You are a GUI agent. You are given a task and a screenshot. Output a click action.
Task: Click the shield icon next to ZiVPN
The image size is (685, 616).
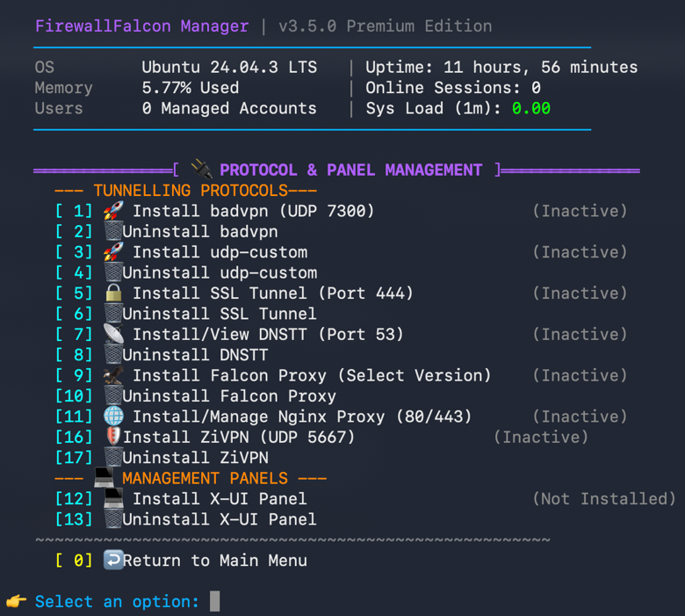[113, 437]
